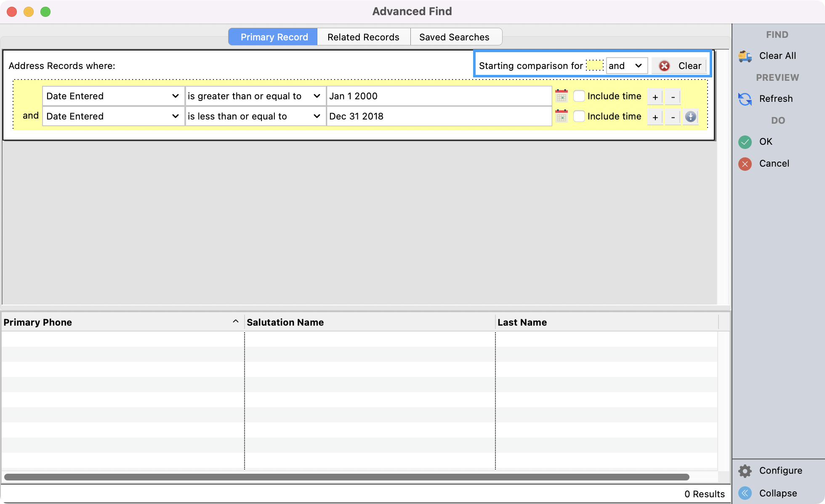This screenshot has width=825, height=504.
Task: Add a criteria row with first plus button
Action: coord(655,97)
